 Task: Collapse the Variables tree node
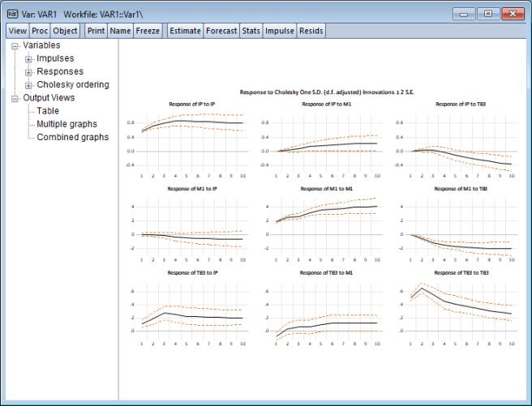click(15, 46)
